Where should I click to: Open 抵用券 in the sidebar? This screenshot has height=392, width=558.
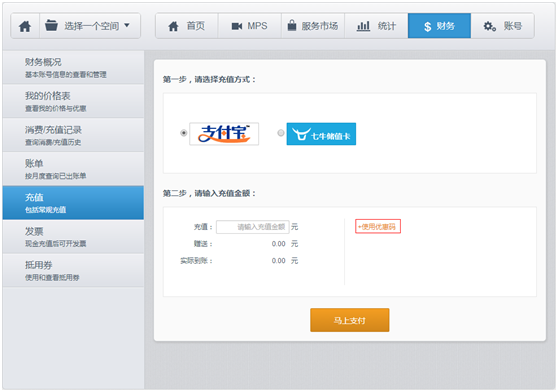73,270
